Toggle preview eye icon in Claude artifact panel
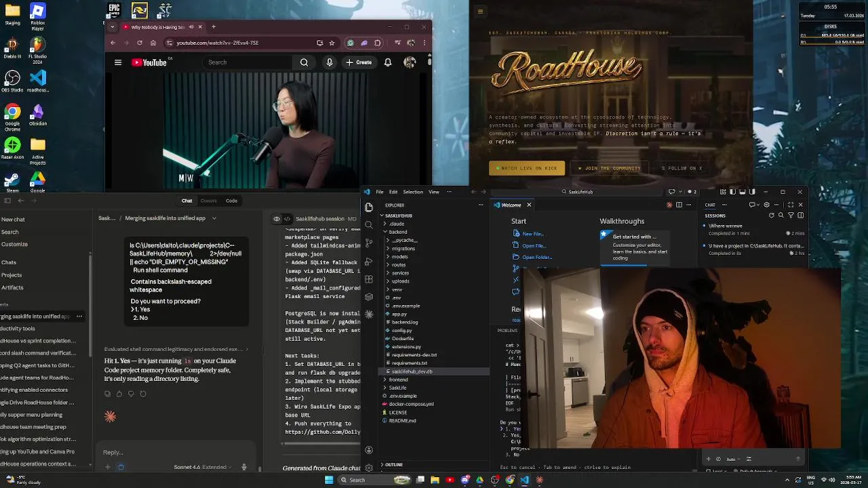The height and width of the screenshot is (488, 868). [277, 219]
